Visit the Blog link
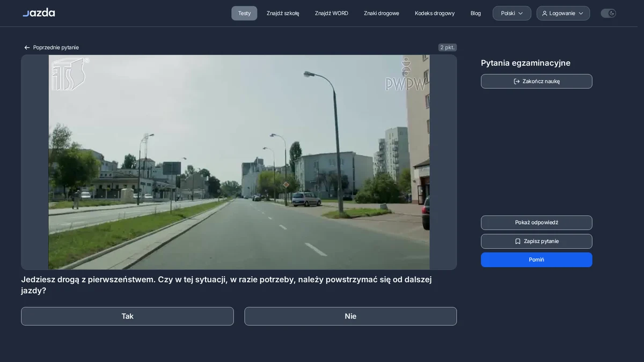Image resolution: width=644 pixels, height=362 pixels. pyautogui.click(x=475, y=13)
